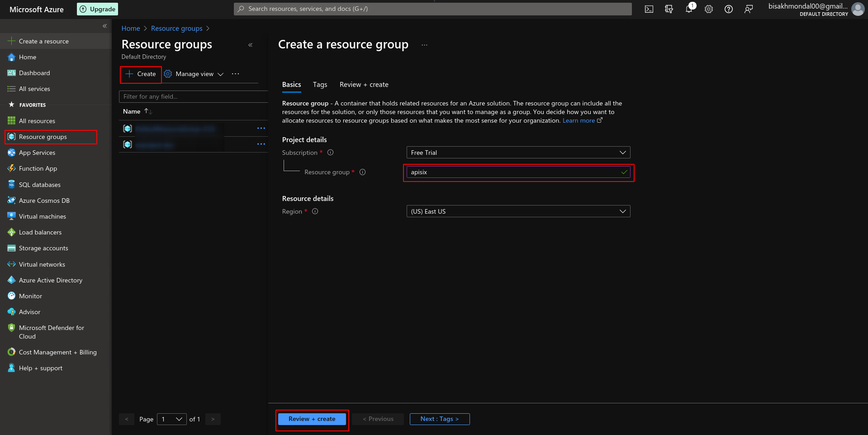This screenshot has height=435, width=868.
Task: Click the Create button in Resource groups
Action: (141, 74)
